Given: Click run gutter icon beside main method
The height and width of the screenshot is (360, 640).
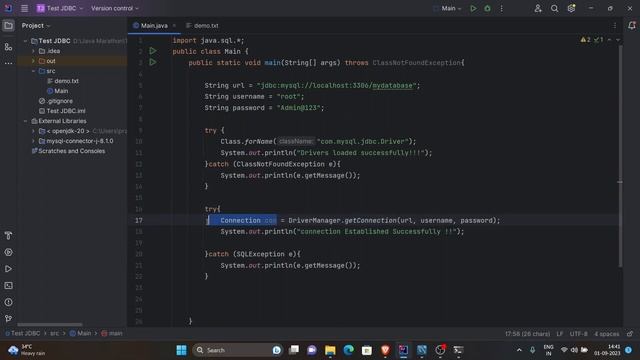Looking at the screenshot, I should [x=153, y=62].
